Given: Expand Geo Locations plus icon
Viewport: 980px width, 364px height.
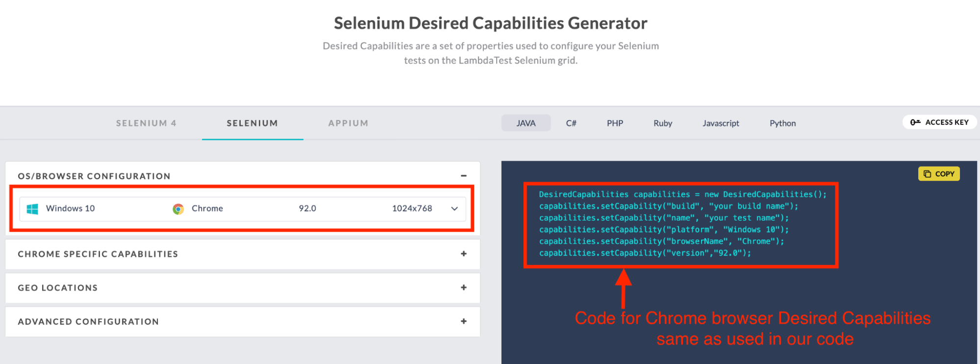Looking at the screenshot, I should (464, 287).
